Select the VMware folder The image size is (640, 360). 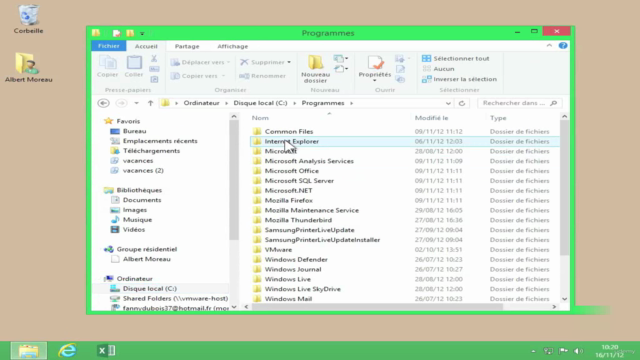click(x=278, y=249)
